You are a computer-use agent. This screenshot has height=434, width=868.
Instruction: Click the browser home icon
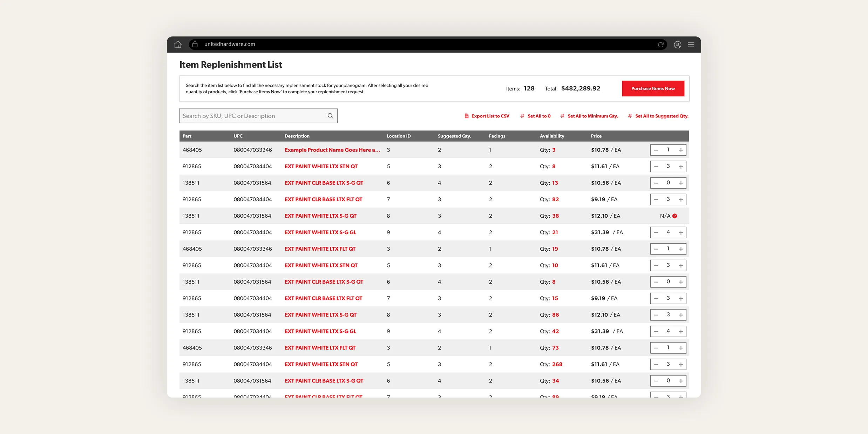[178, 45]
